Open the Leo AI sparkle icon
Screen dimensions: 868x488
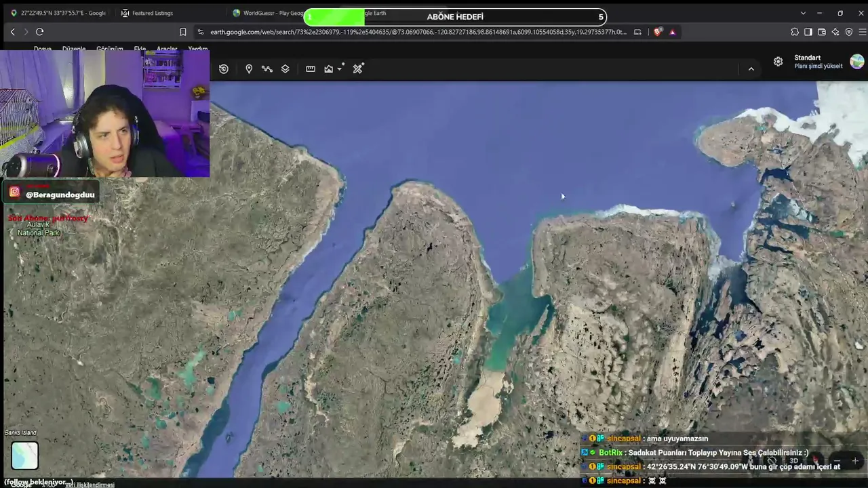coord(835,32)
